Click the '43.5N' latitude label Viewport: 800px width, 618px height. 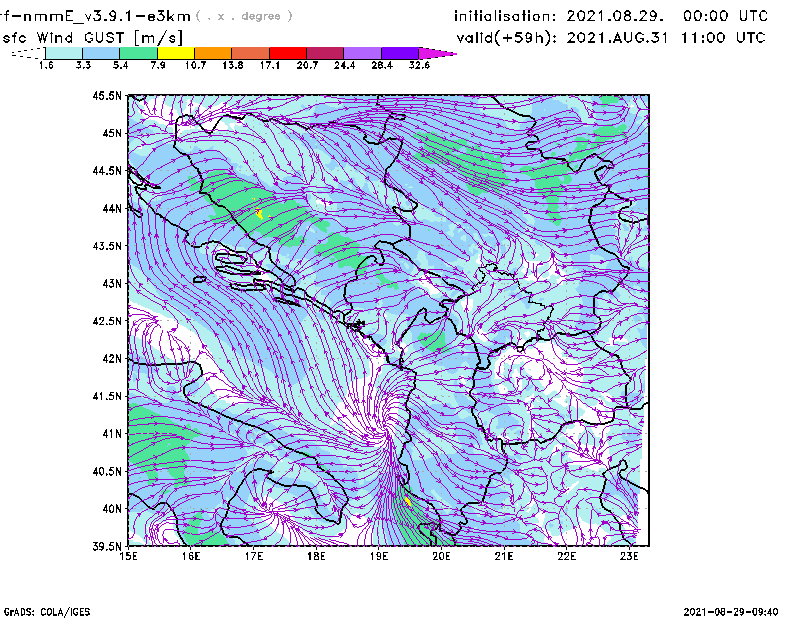[107, 245]
